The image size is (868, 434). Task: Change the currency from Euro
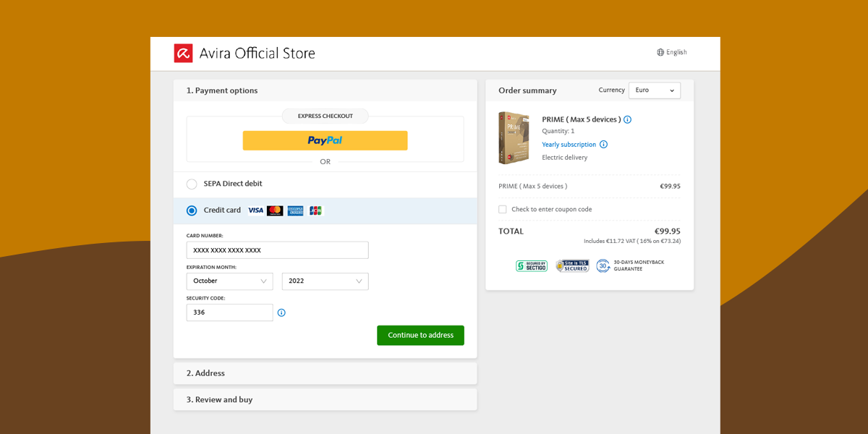(x=654, y=90)
